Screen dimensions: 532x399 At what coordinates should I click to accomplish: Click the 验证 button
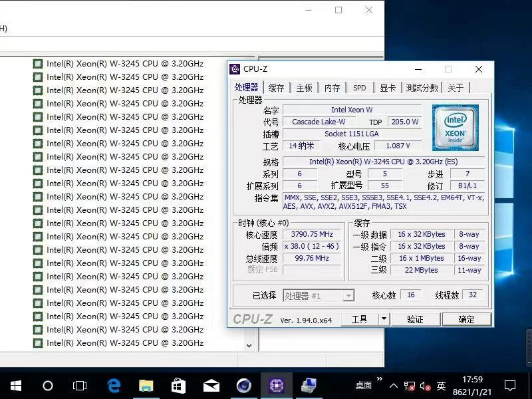(x=416, y=319)
